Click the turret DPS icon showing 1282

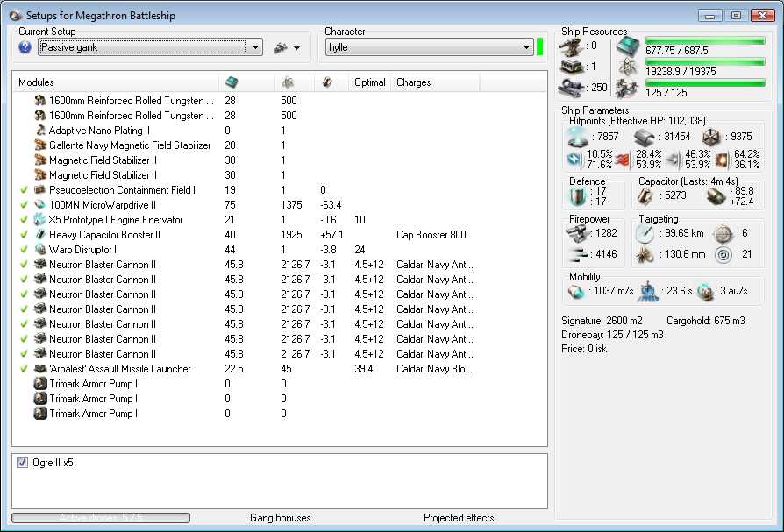pyautogui.click(x=578, y=233)
